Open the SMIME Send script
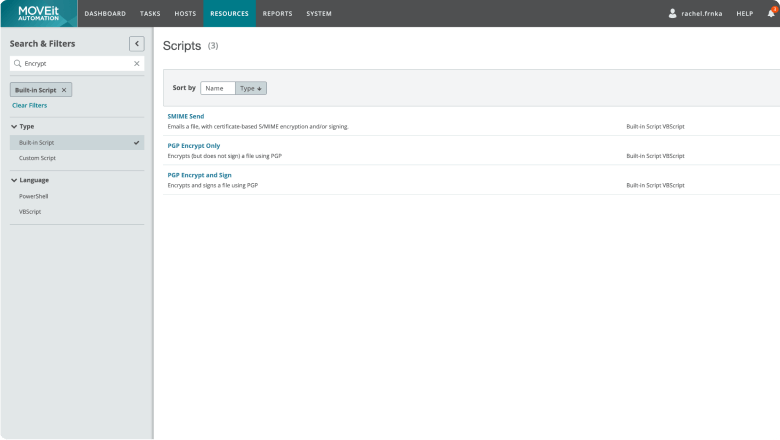The height and width of the screenshot is (440, 780). [185, 116]
